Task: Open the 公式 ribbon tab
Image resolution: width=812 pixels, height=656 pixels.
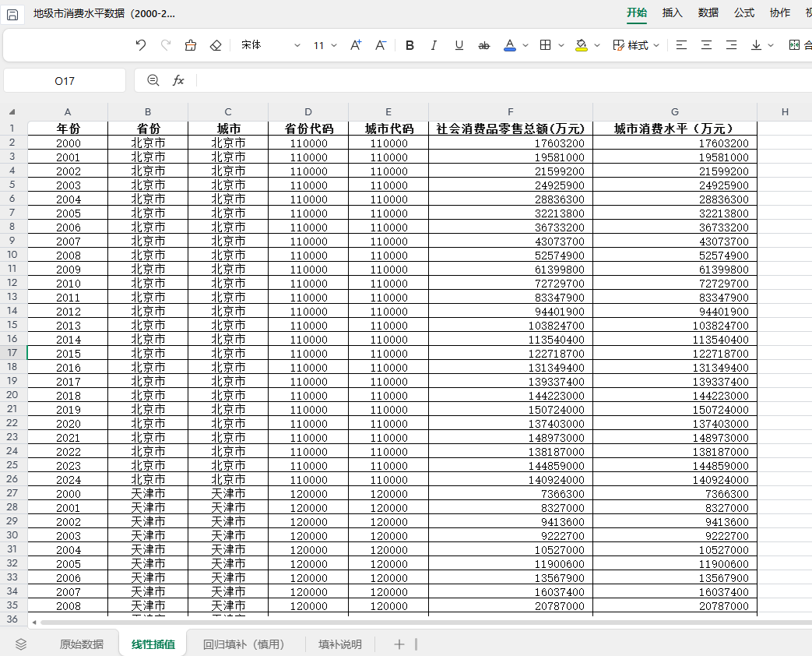Action: click(x=744, y=13)
